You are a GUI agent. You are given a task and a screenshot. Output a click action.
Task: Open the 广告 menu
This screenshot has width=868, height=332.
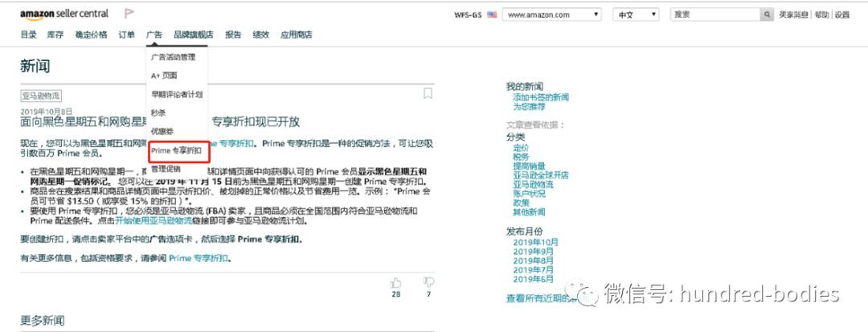[154, 35]
